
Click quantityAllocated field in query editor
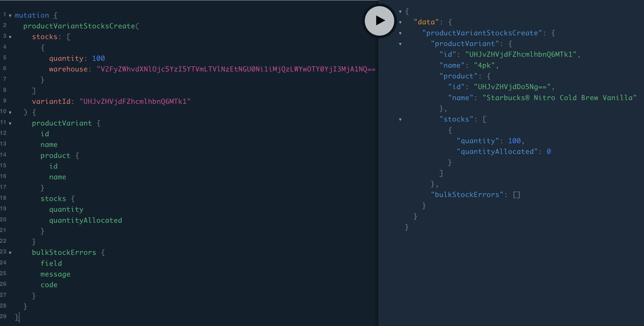[x=86, y=220]
